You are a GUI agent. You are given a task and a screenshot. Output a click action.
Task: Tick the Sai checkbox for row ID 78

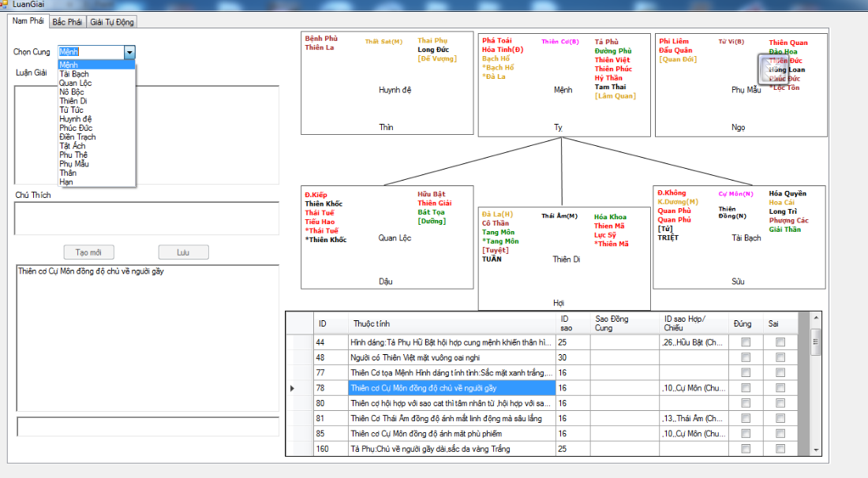pos(780,388)
